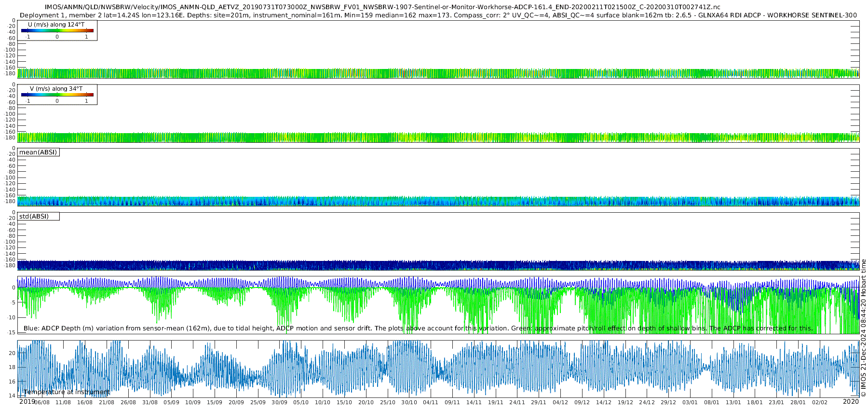868x410 pixels.
Task: Click the 'Blue: ADCP Depth (m) variation' annotation text
Action: [418, 328]
